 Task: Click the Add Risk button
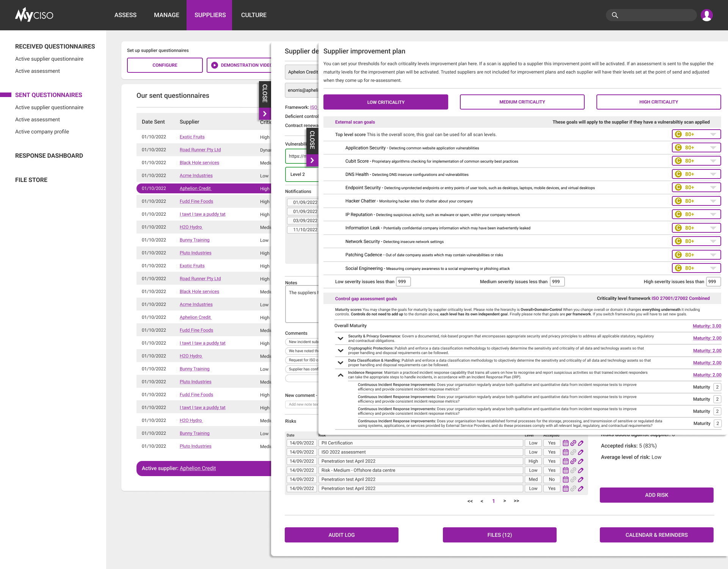click(x=656, y=495)
